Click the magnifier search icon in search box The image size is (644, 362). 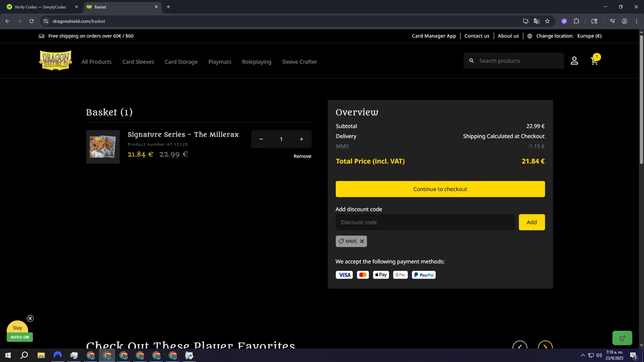[471, 61]
